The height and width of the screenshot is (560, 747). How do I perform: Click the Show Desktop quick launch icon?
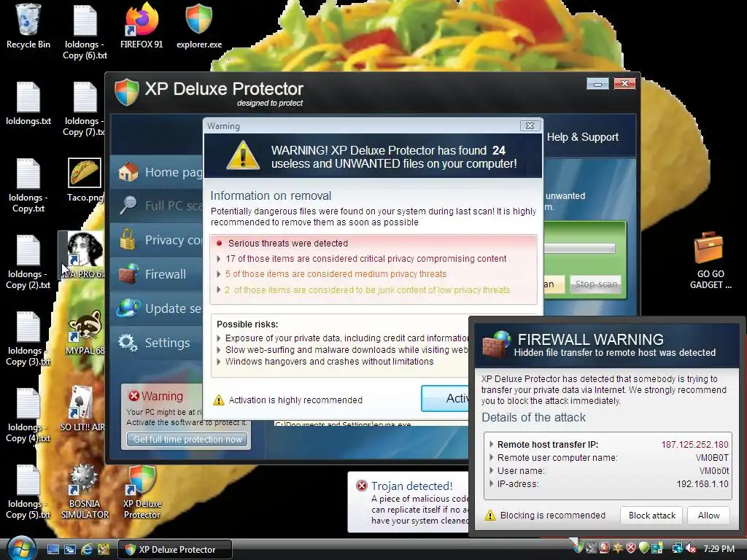(x=53, y=549)
